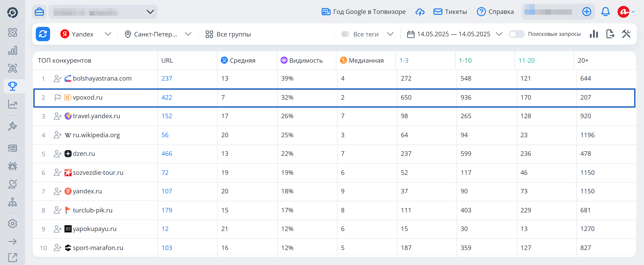644x265 pixels.
Task: Open the trophy competitors sidebar icon
Action: (12, 86)
